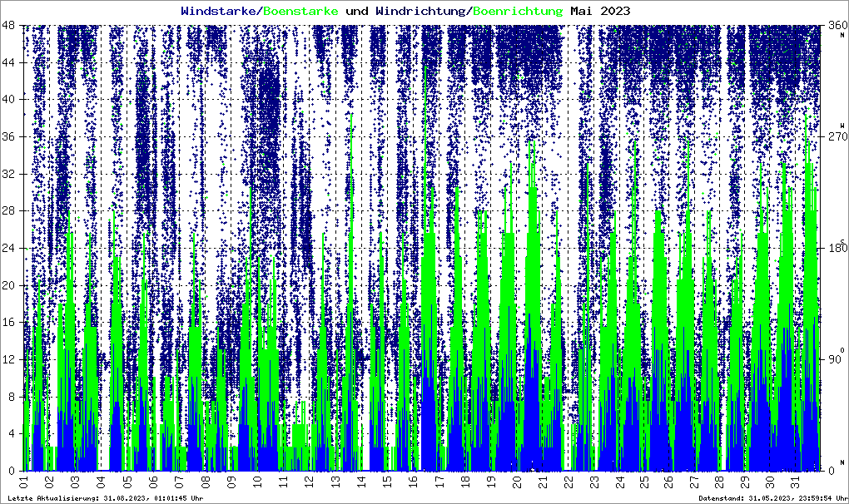The image size is (849, 504).
Task: Click the green 'Boenstarke' title label
Action: (300, 12)
